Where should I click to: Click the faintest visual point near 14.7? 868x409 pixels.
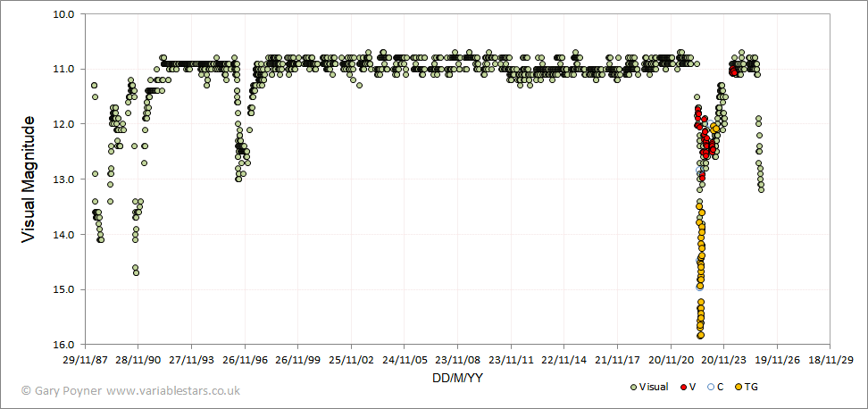136,272
